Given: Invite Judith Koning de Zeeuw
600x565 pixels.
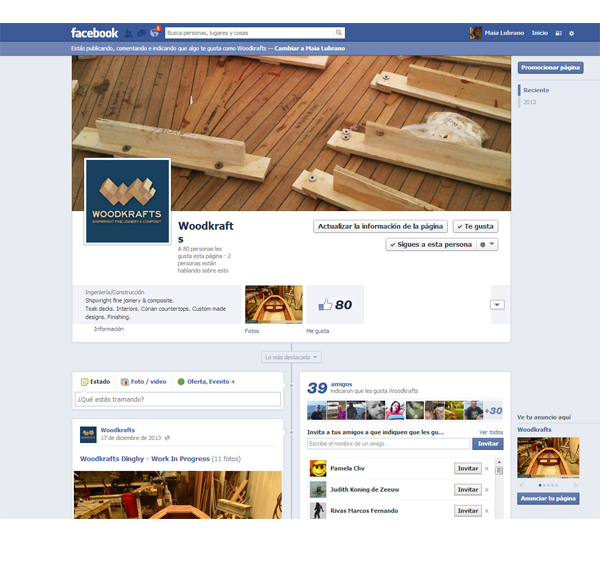Looking at the screenshot, I should 468,490.
